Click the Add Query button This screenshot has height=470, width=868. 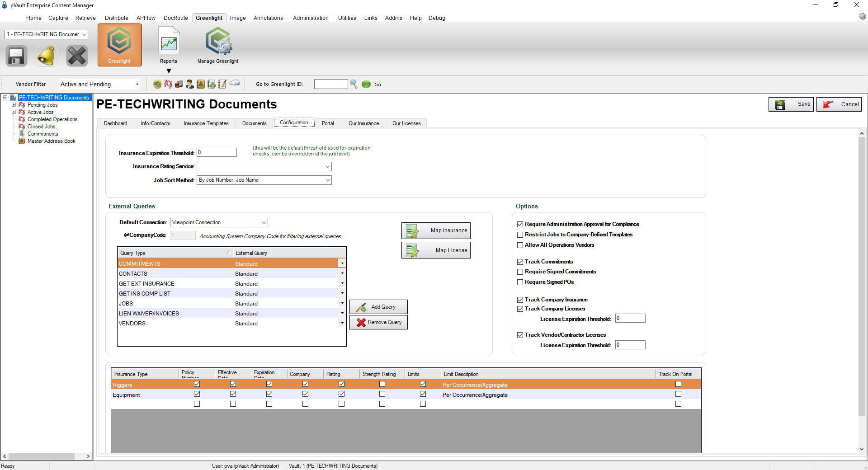(378, 307)
